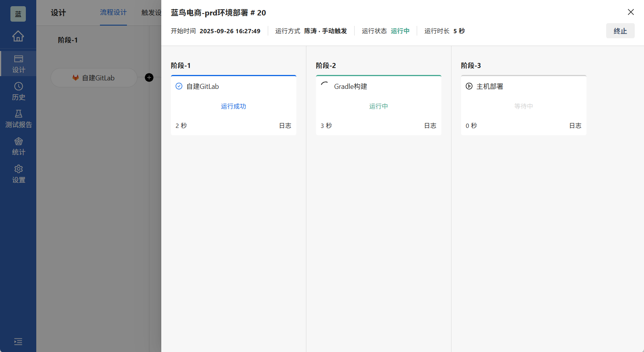Open 日志 logs for 主机部署 stage
The width and height of the screenshot is (644, 352).
coord(575,125)
